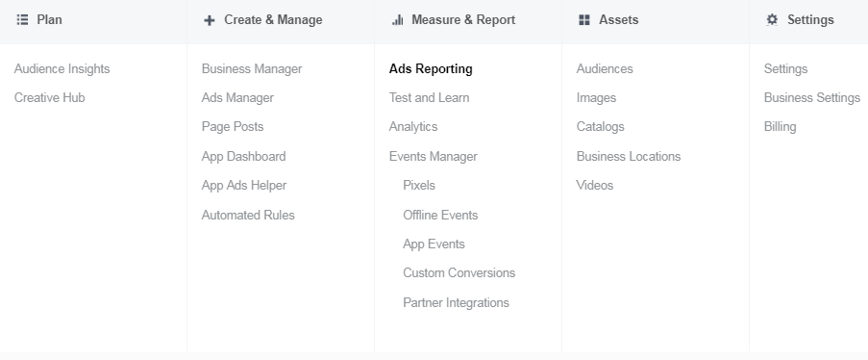Open App Events
This screenshot has width=868, height=360.
(x=434, y=244)
